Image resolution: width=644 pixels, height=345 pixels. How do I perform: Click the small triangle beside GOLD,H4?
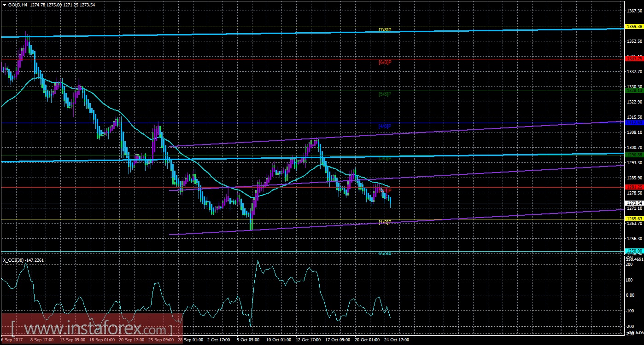[x=4, y=5]
